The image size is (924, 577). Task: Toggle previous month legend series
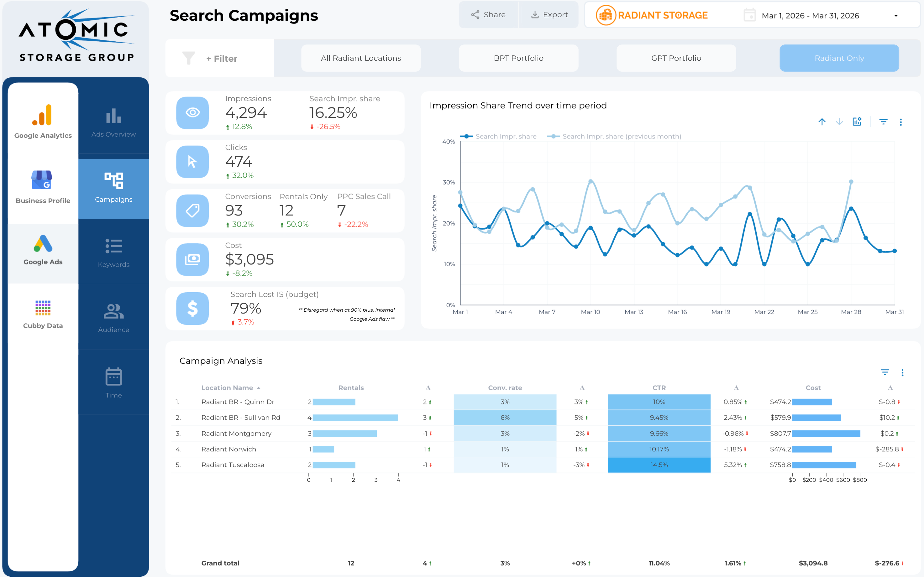[615, 137]
